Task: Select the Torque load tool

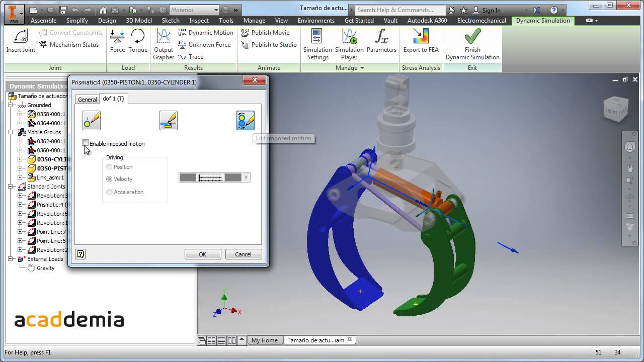Action: click(137, 41)
